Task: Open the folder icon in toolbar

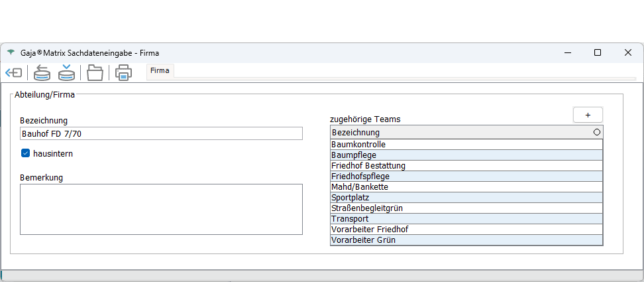Action: pyautogui.click(x=95, y=72)
